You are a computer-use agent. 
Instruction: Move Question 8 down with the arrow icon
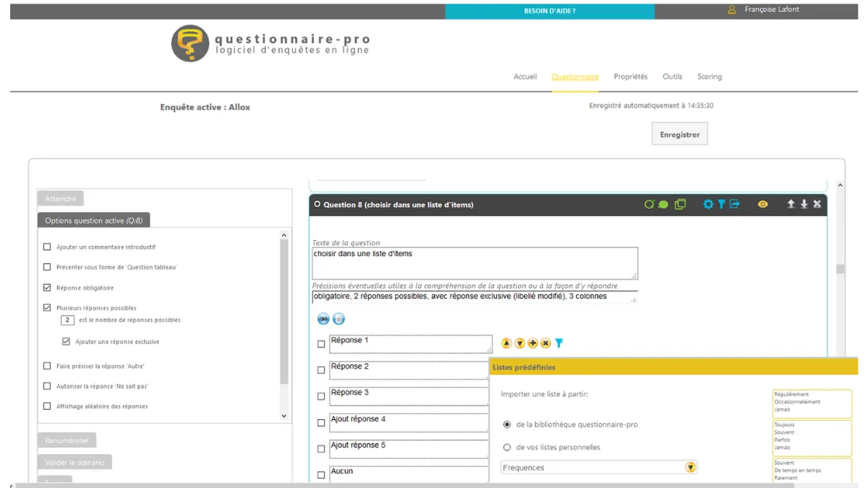804,205
